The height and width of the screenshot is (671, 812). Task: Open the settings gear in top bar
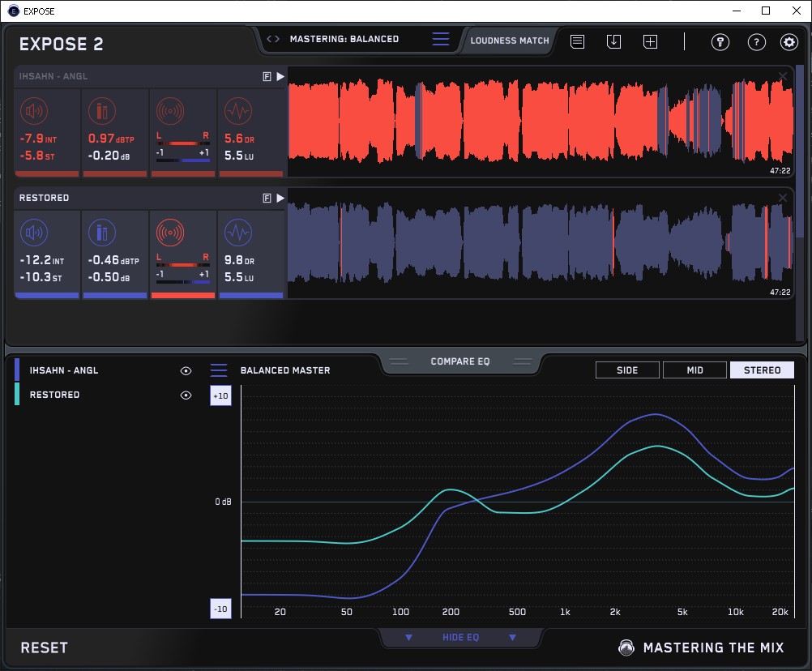tap(788, 42)
